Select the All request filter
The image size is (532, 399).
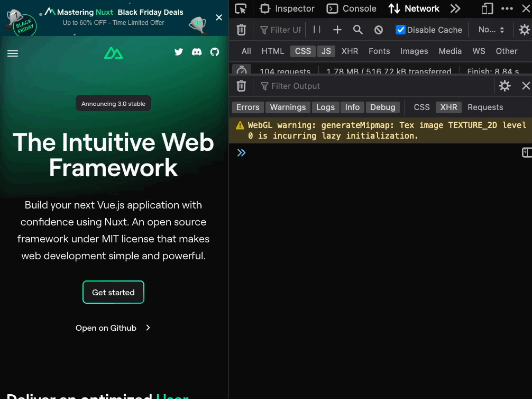click(246, 51)
